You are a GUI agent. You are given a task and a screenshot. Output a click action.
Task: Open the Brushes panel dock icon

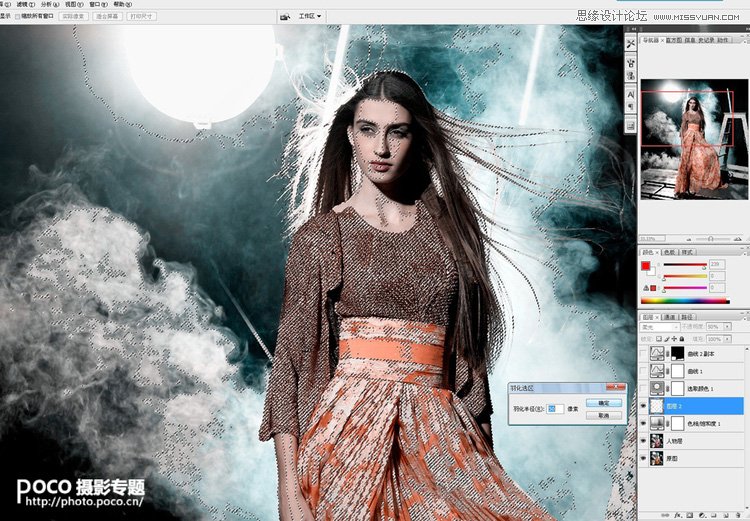point(631,62)
